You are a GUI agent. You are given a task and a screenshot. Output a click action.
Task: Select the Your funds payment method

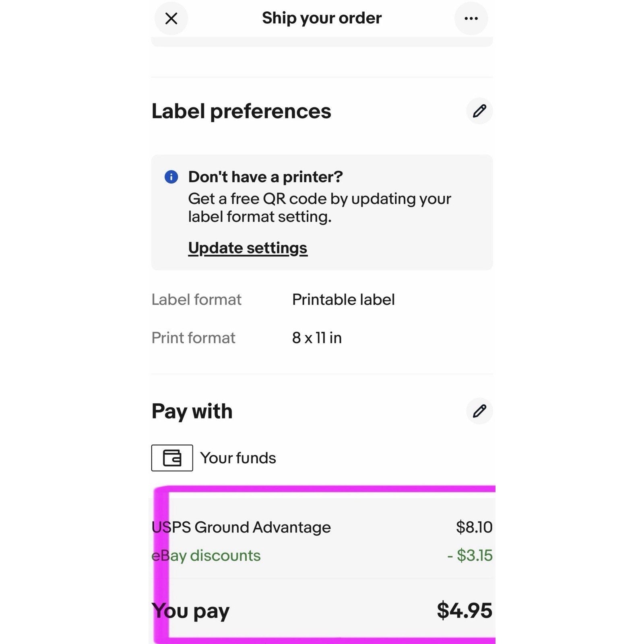point(238,458)
